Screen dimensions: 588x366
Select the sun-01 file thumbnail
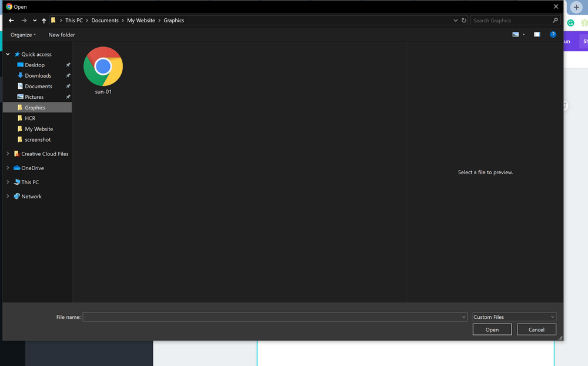tap(103, 66)
